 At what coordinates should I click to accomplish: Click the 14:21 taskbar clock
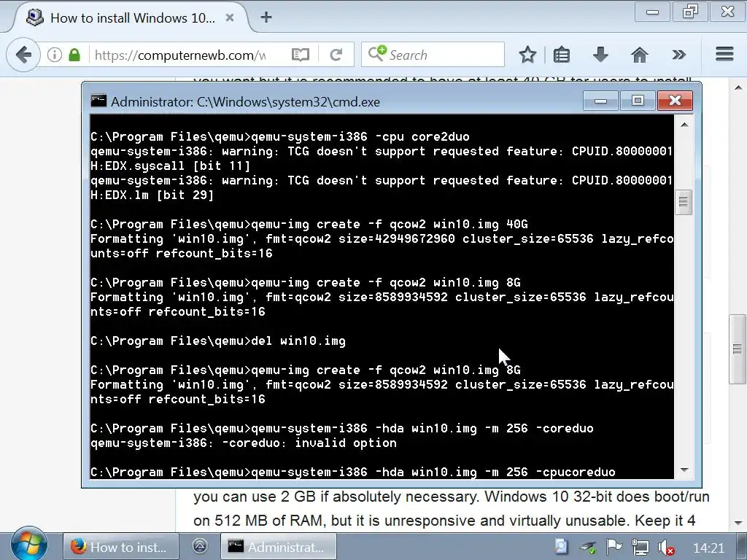(708, 548)
